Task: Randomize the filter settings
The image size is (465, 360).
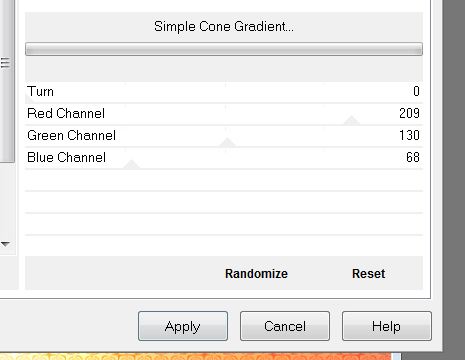Action: click(x=256, y=274)
